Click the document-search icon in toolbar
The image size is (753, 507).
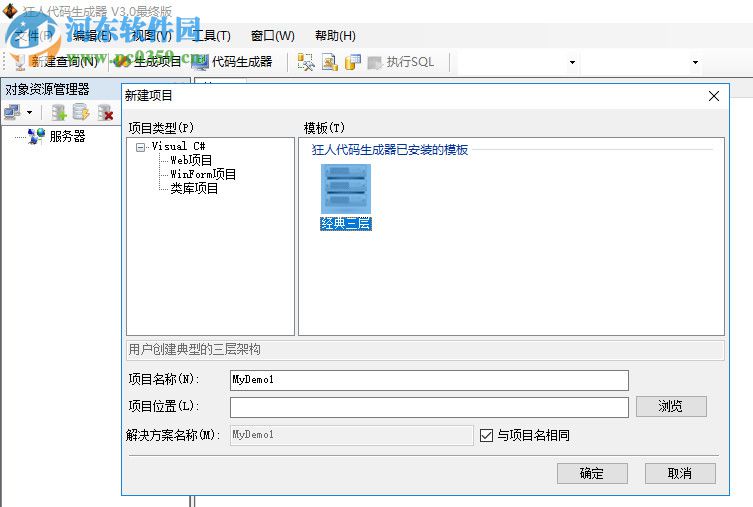[x=329, y=62]
